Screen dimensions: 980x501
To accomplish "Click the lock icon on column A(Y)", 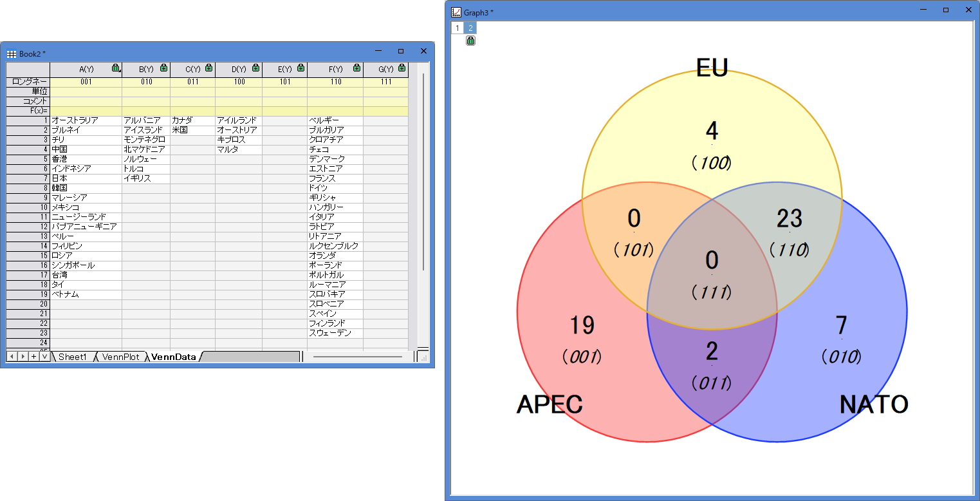I will click(x=116, y=68).
